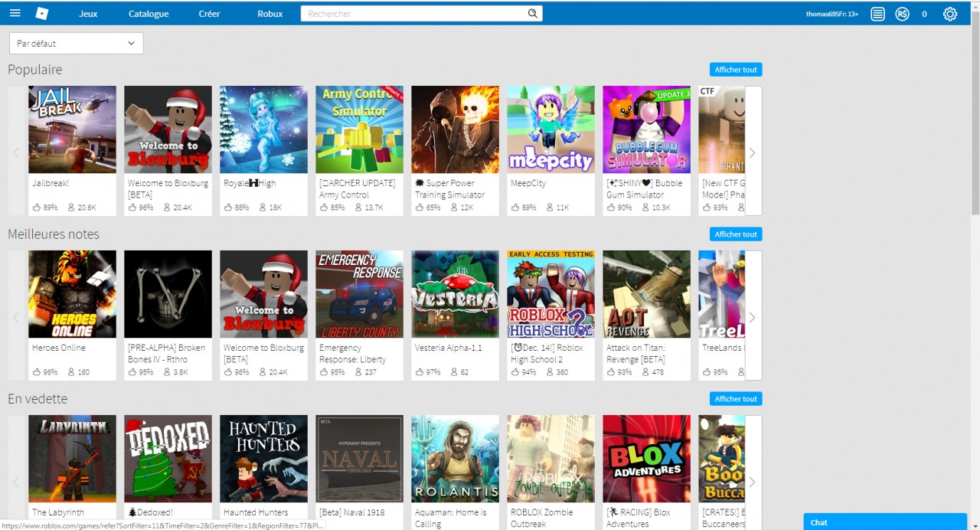Open the Créer menu

209,14
